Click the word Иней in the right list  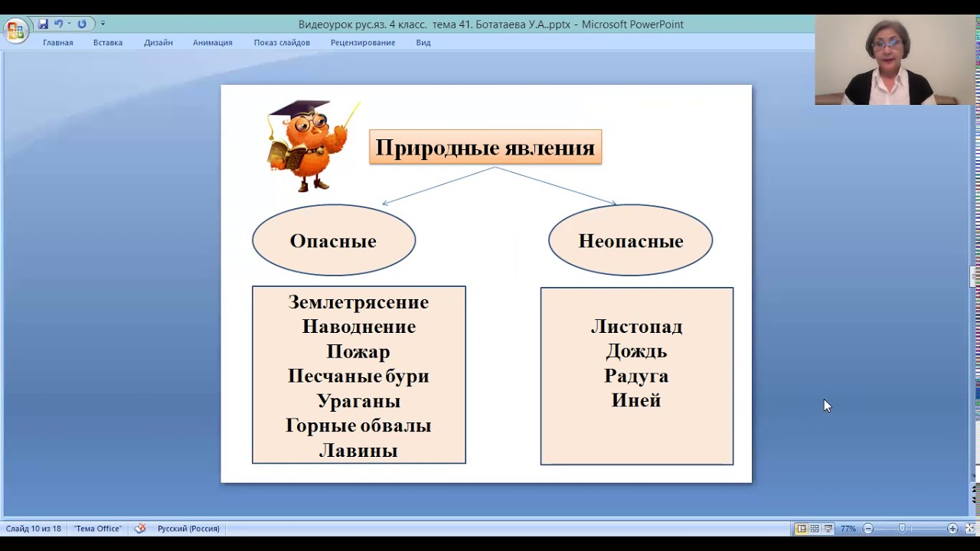(636, 400)
